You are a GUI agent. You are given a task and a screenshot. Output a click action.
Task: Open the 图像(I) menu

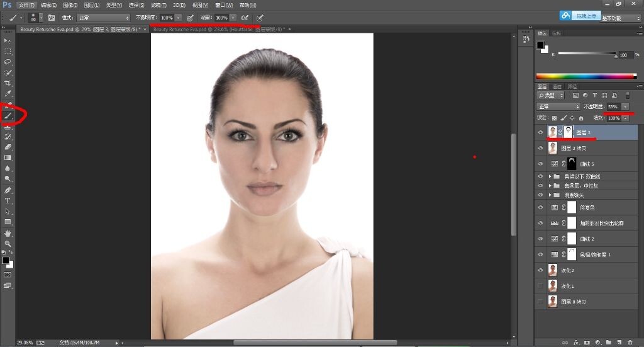[70, 5]
